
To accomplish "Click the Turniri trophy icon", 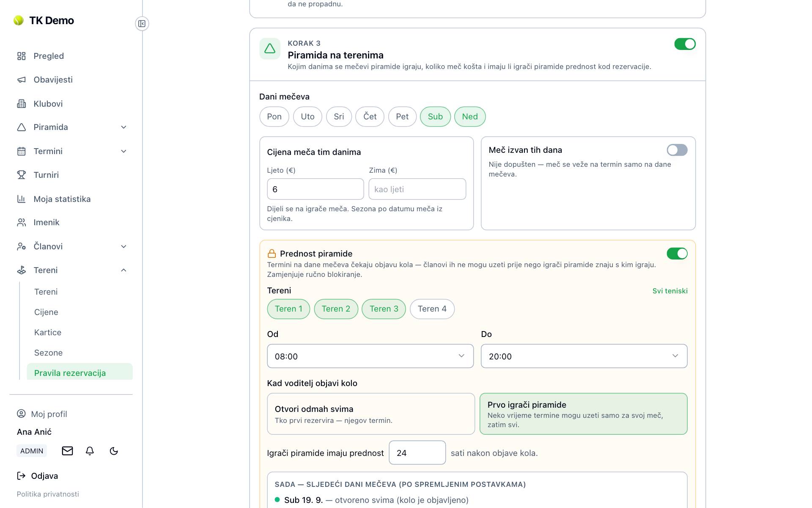I will click(x=21, y=175).
